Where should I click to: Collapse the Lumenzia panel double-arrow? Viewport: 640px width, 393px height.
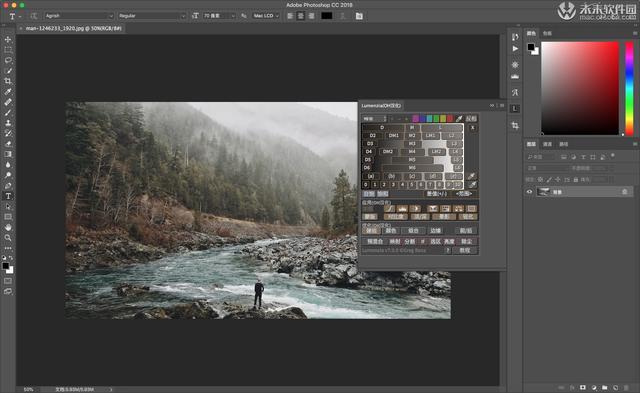pyautogui.click(x=492, y=106)
